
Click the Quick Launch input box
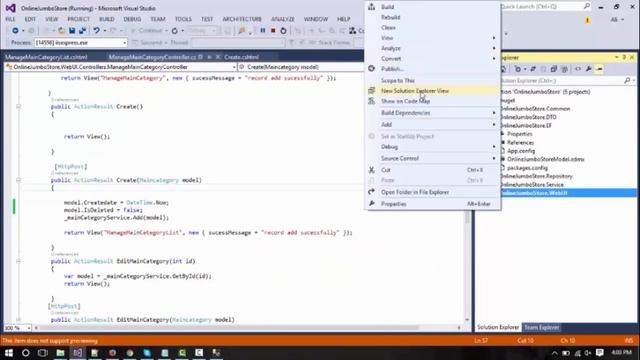point(541,6)
